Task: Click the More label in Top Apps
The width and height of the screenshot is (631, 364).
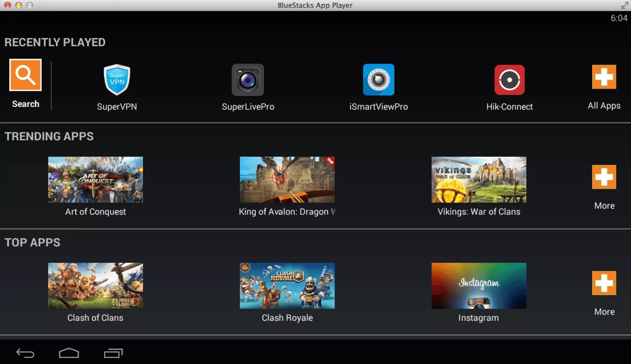Action: tap(604, 312)
